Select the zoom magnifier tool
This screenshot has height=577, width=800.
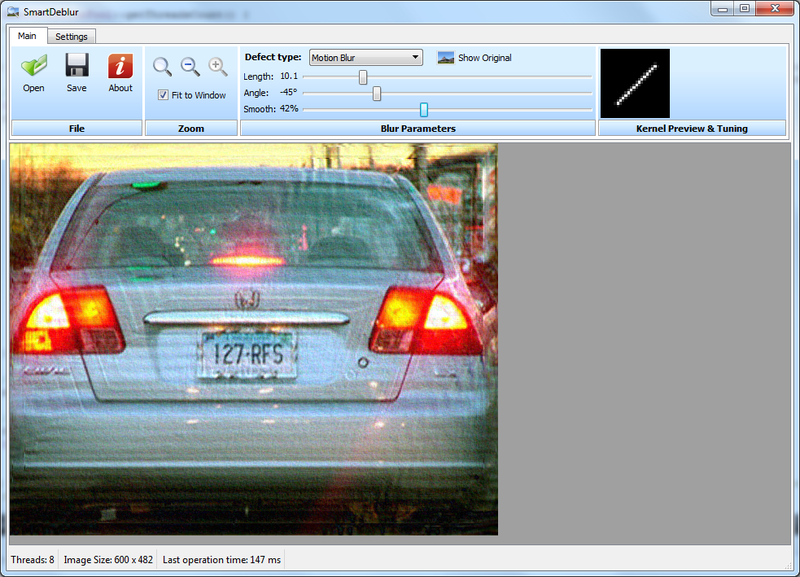[x=163, y=67]
